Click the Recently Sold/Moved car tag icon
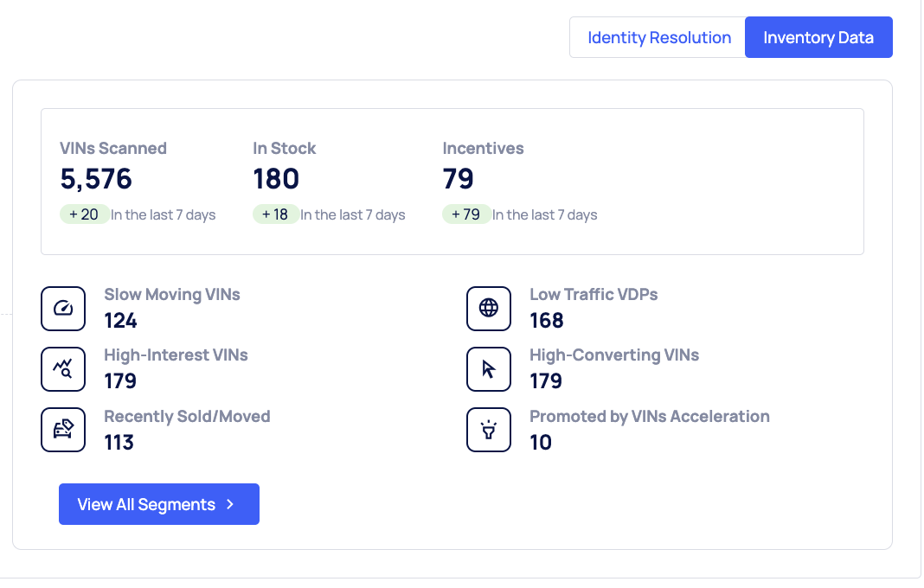This screenshot has width=924, height=588. [63, 430]
